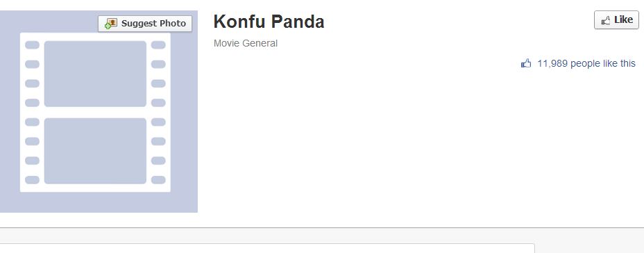The width and height of the screenshot is (644, 253).
Task: Click the Konfu Panda page title
Action: pyautogui.click(x=269, y=22)
